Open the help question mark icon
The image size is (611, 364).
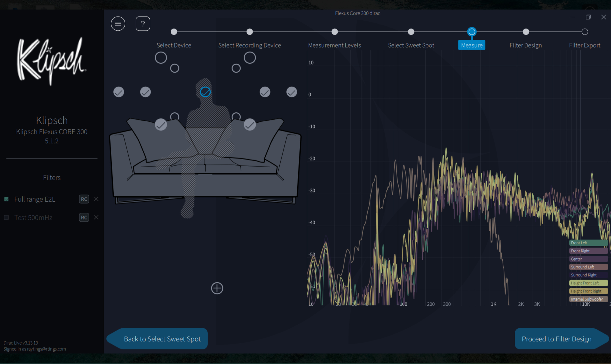coord(143,24)
